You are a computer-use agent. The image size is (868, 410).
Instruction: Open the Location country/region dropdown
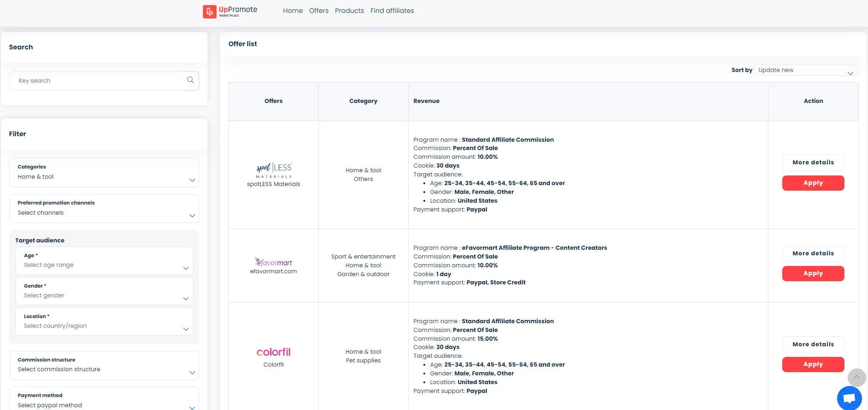pos(104,322)
